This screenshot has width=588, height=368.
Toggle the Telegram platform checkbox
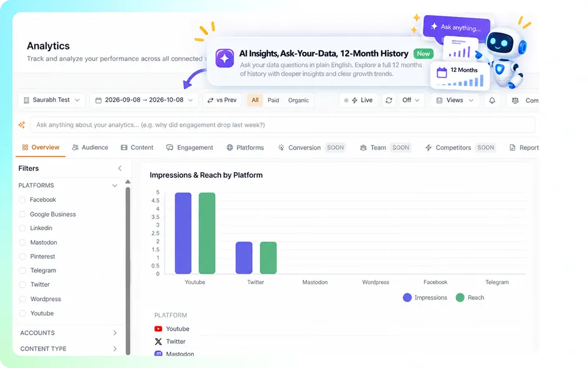(22, 270)
